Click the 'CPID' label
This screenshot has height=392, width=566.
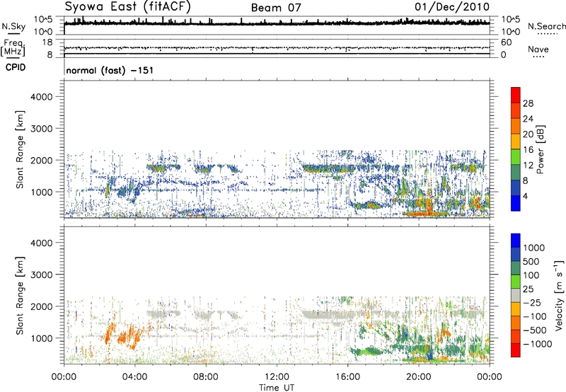coord(15,67)
